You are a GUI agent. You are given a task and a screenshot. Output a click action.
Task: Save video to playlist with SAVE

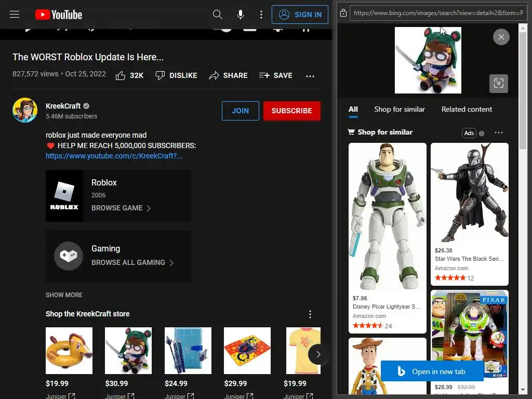point(275,75)
